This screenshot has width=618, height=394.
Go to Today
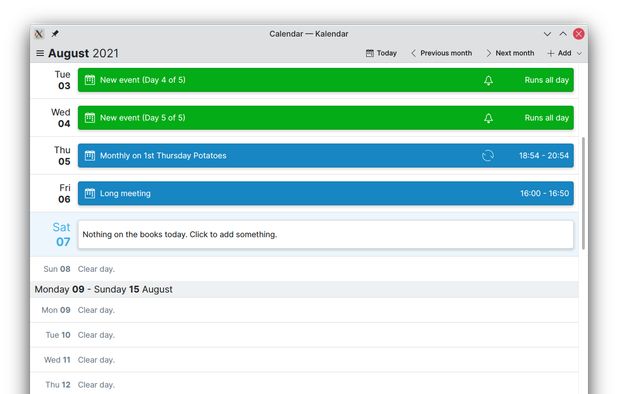pyautogui.click(x=381, y=53)
